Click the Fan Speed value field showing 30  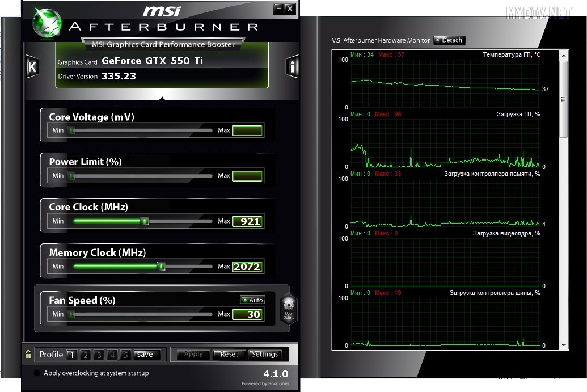(x=247, y=314)
